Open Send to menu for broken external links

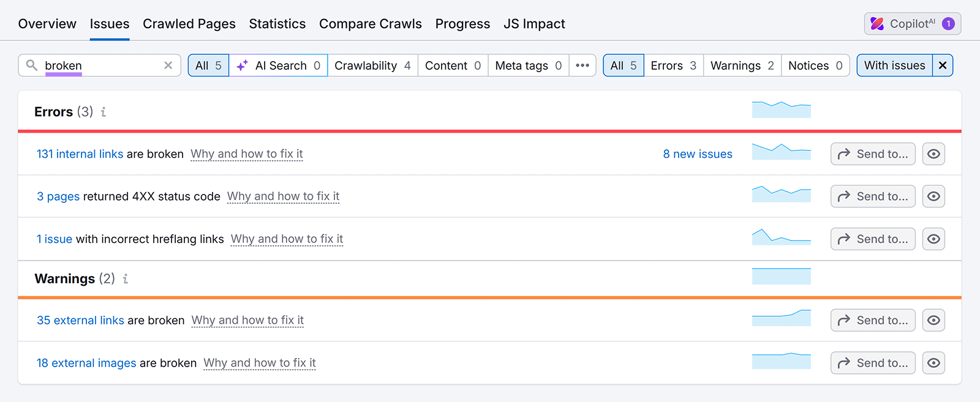pyautogui.click(x=872, y=320)
